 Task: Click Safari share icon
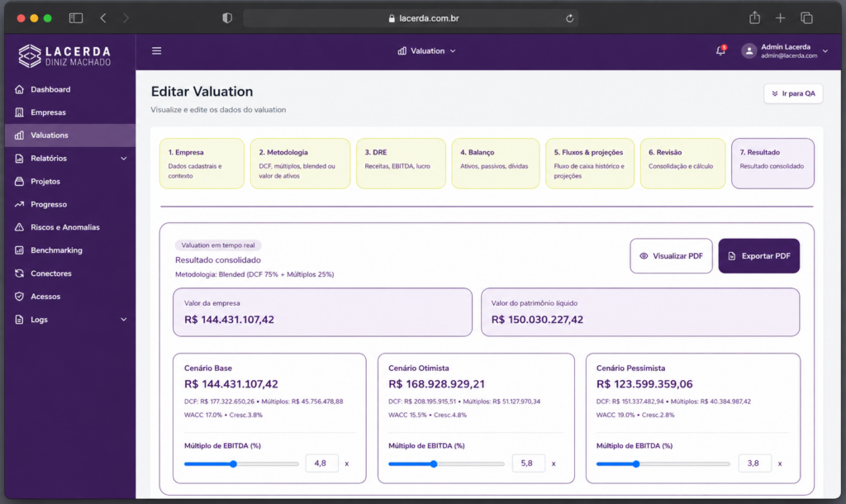click(x=754, y=18)
